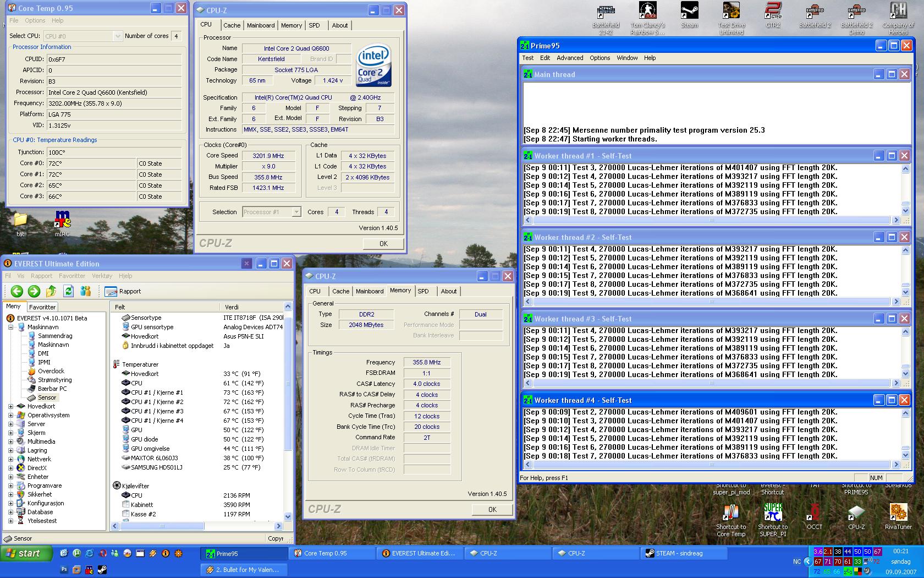Refresh EVEREST sensor readings
The height and width of the screenshot is (578, 924).
[68, 291]
